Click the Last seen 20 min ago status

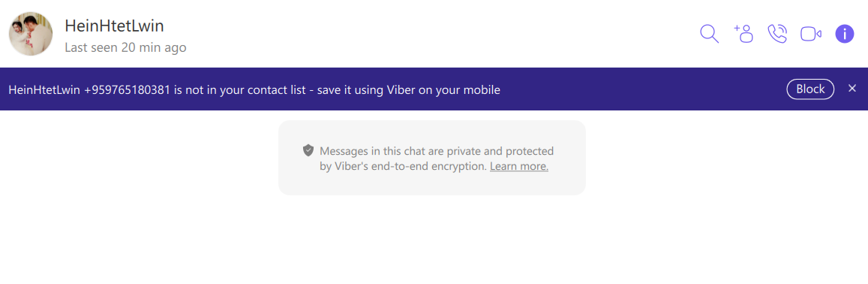click(x=125, y=47)
